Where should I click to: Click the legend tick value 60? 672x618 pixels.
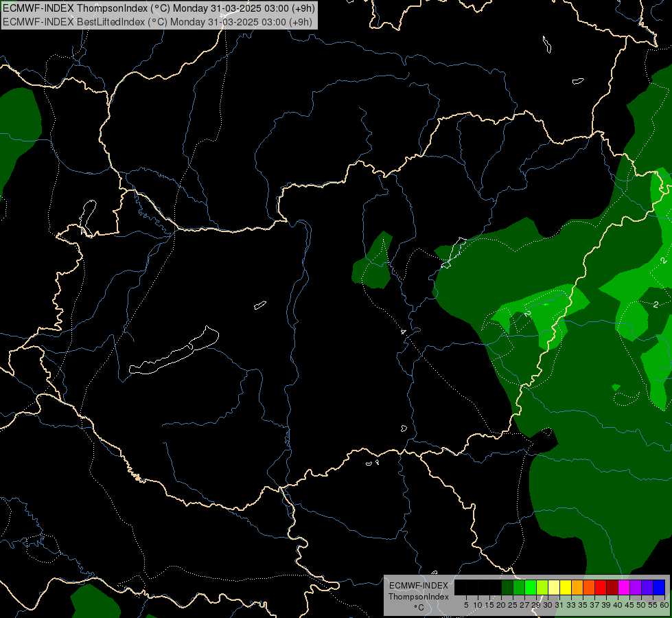click(664, 605)
